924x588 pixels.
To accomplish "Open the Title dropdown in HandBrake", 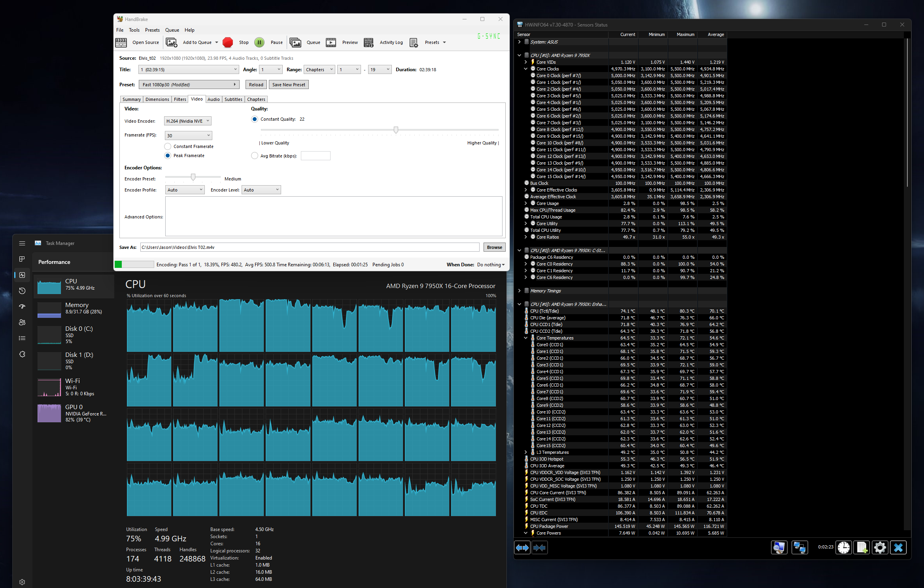I will click(189, 70).
